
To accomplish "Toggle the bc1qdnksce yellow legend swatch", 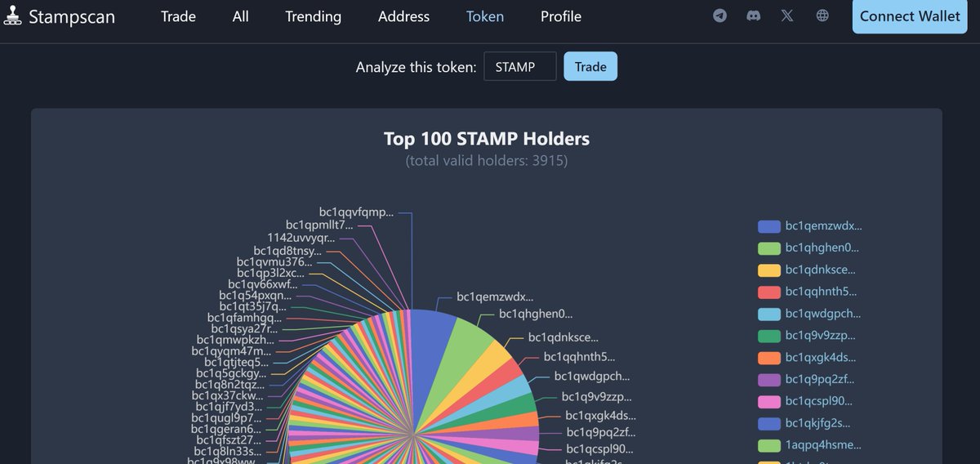I will coord(769,270).
